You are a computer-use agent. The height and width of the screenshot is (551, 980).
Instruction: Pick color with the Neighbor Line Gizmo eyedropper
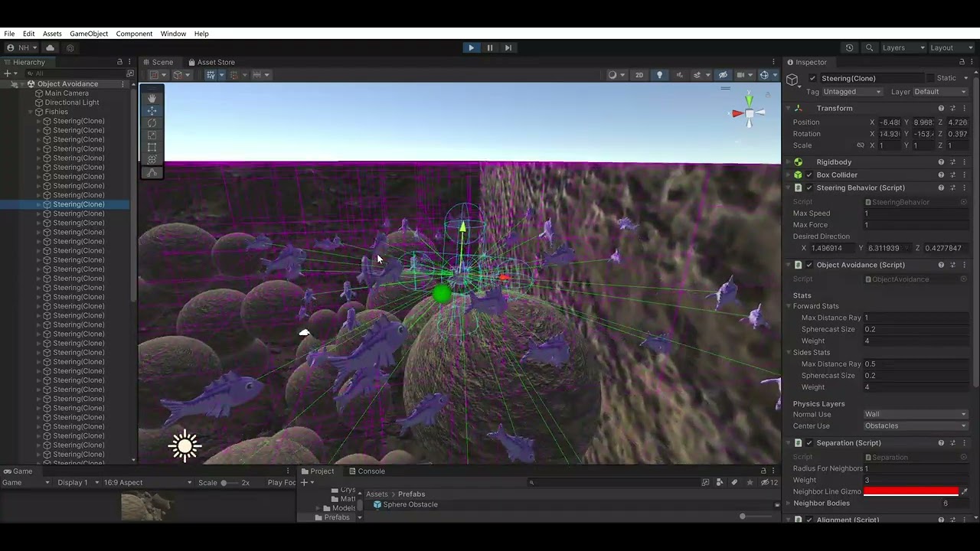964,491
